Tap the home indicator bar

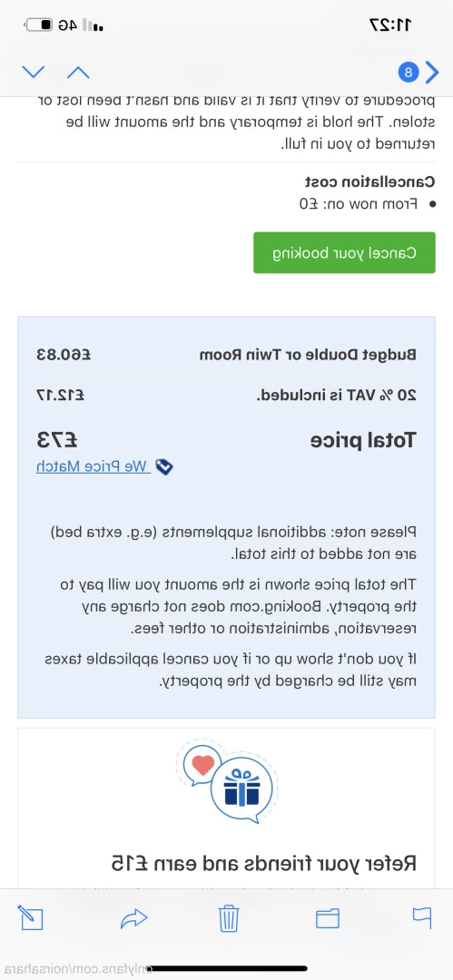229,969
